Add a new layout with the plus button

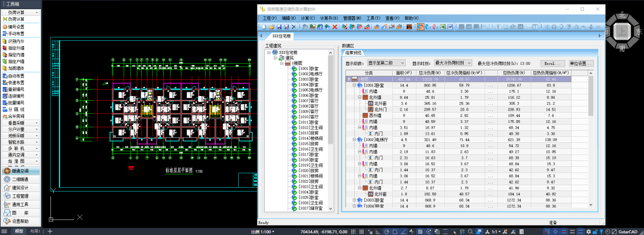(50, 231)
